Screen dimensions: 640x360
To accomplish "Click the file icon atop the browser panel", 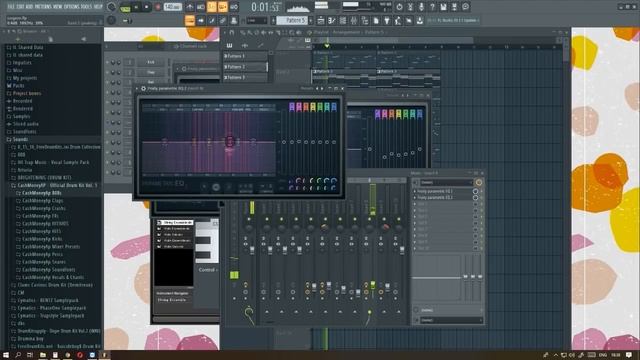I will tap(51, 39).
